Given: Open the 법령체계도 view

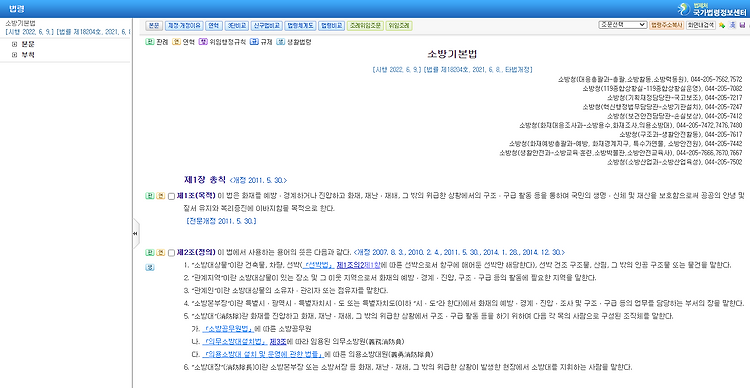Looking at the screenshot, I should click(300, 25).
